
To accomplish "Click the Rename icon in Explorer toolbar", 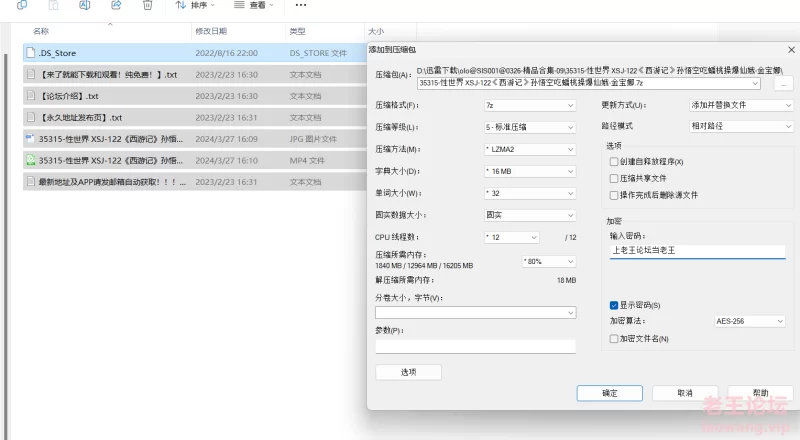I will click(85, 5).
